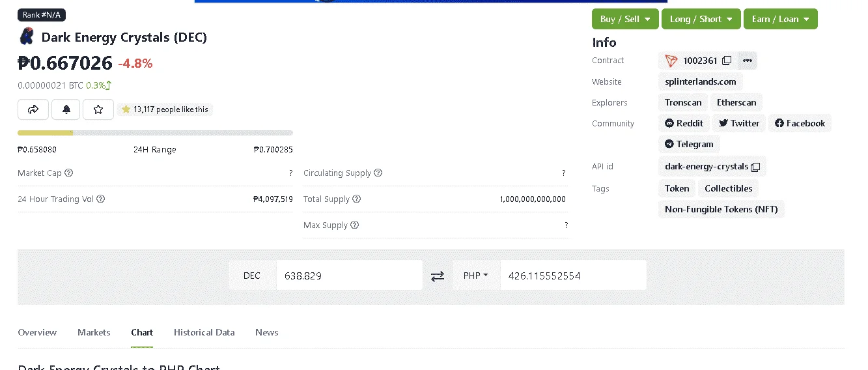Click the 1,000,000,000,000 total supply value
868x370 pixels.
point(533,199)
